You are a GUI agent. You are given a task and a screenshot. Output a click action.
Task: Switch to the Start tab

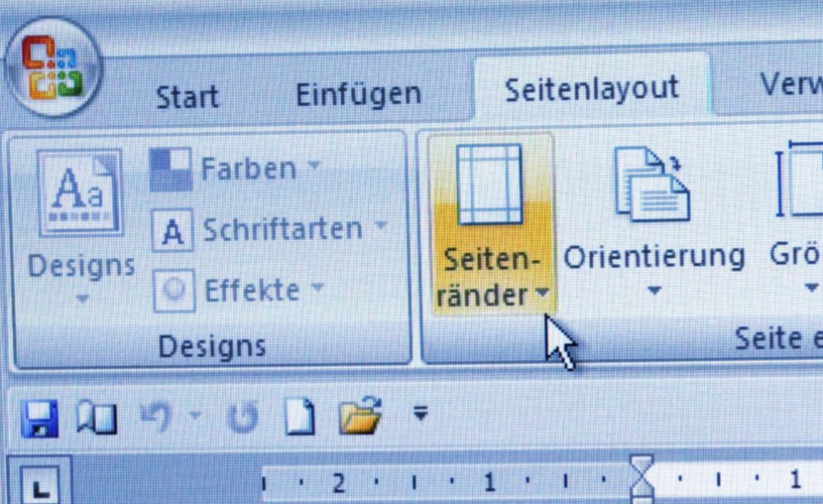(188, 97)
